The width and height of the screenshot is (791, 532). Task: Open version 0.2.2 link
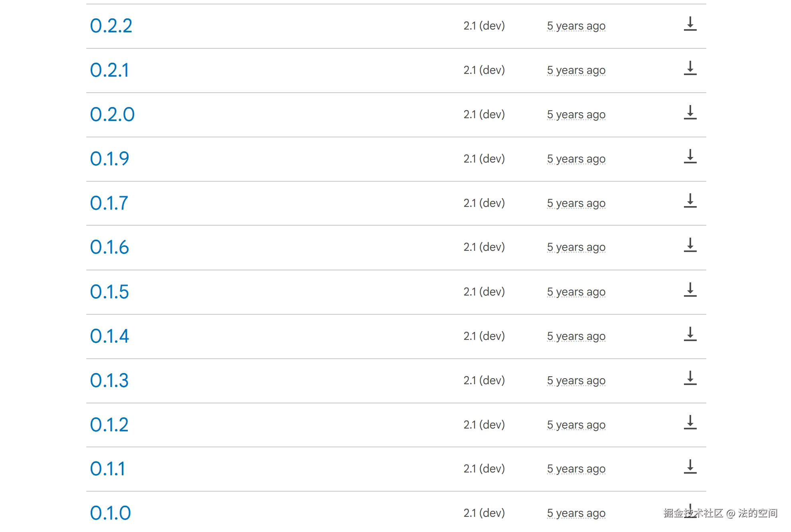(x=111, y=26)
